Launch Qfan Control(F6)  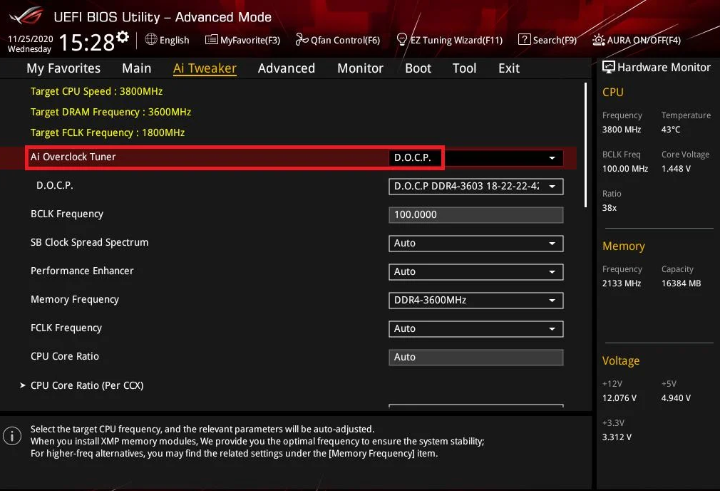(x=338, y=40)
